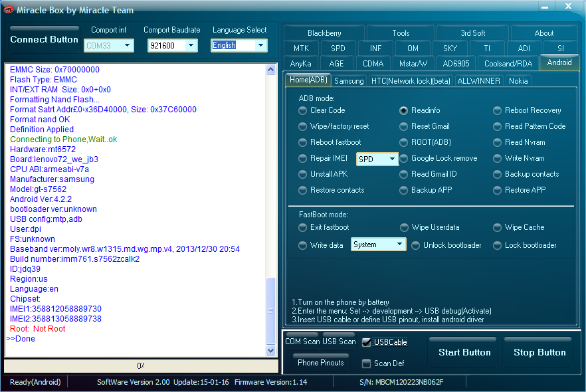Select Read Pattern Code option
The width and height of the screenshot is (586, 392).
pos(497,127)
